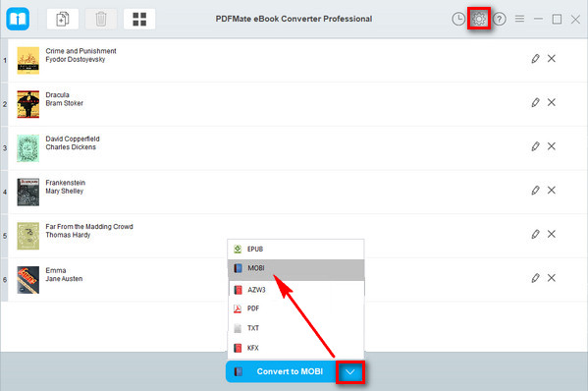Click the Convert to MOBI button
This screenshot has width=588, height=391.
coord(281,372)
